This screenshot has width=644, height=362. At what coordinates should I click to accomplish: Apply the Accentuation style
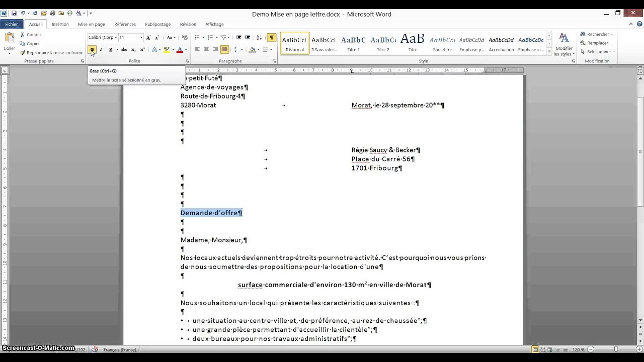point(501,43)
